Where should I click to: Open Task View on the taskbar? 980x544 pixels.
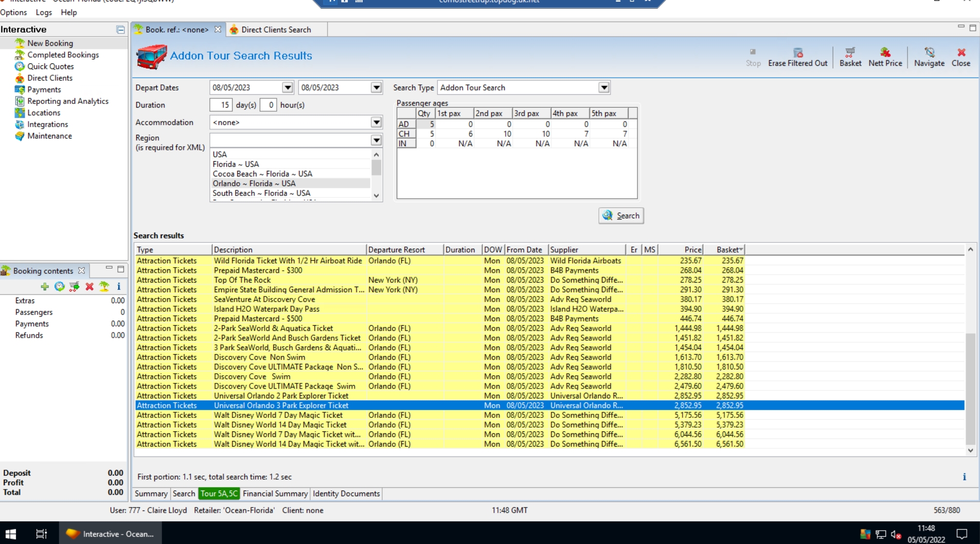(x=41, y=534)
